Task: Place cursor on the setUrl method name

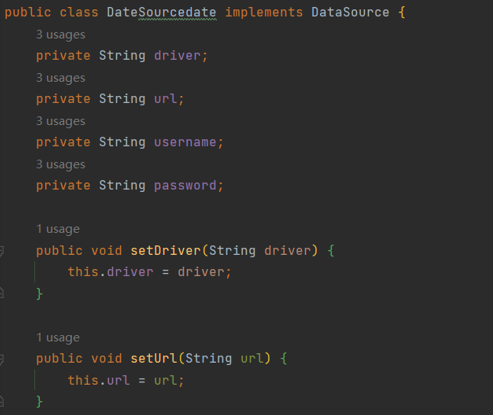Action: tap(154, 359)
